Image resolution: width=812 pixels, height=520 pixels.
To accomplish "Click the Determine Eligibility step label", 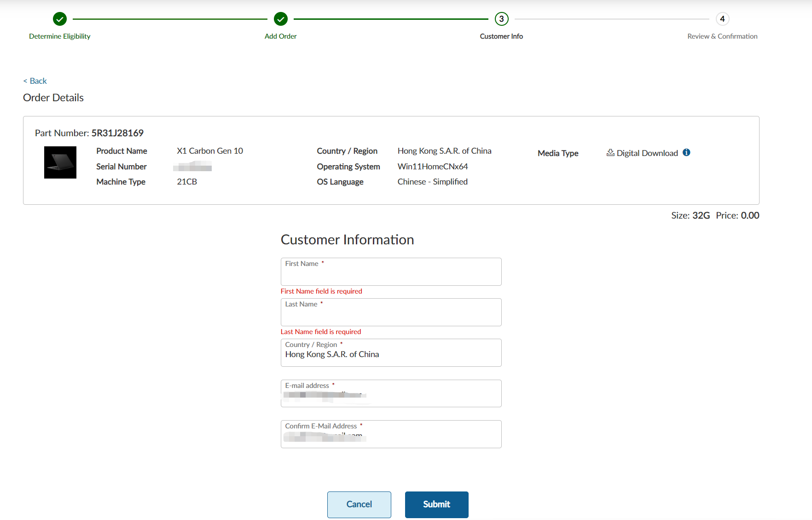I will 60,36.
